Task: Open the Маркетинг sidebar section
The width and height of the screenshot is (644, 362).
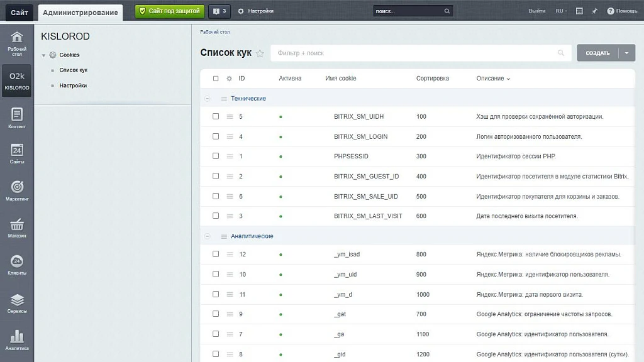Action: 17,191
